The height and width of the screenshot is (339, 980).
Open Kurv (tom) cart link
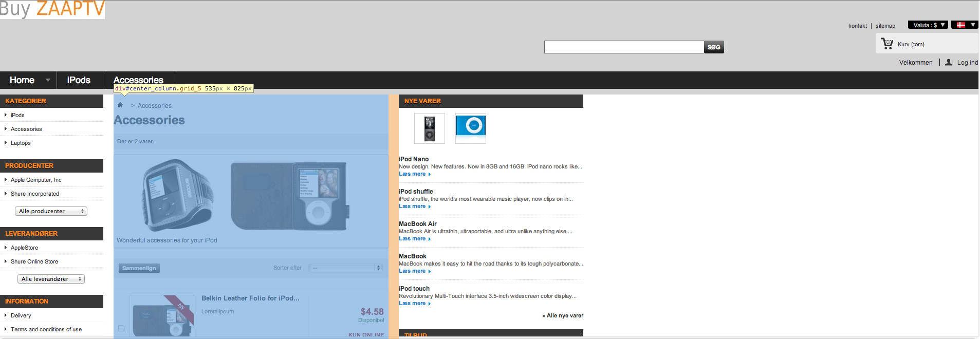point(911,44)
